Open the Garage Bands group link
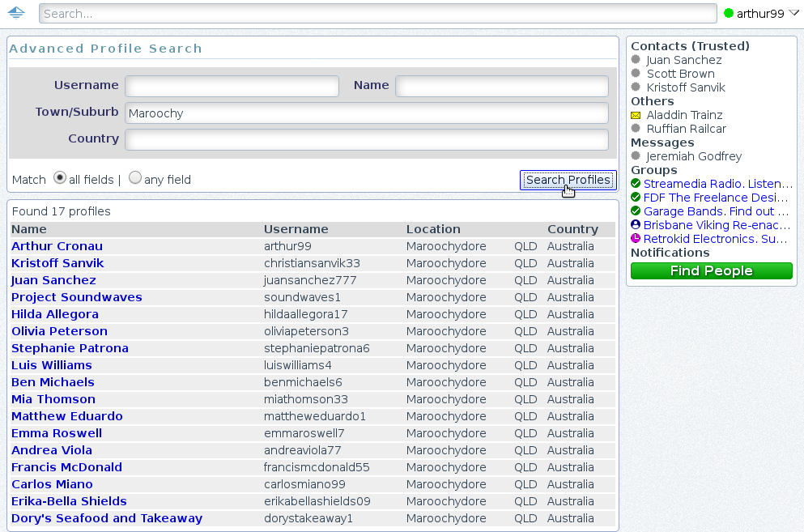 716,211
